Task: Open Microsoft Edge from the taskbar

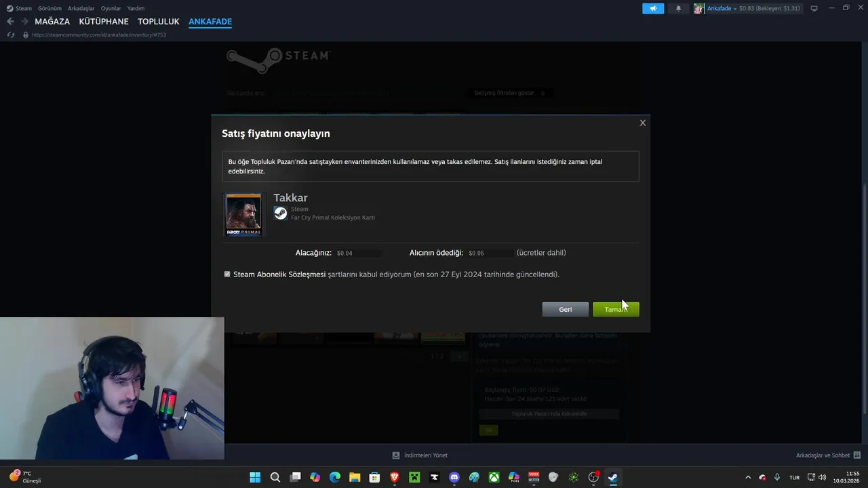Action: (x=334, y=477)
